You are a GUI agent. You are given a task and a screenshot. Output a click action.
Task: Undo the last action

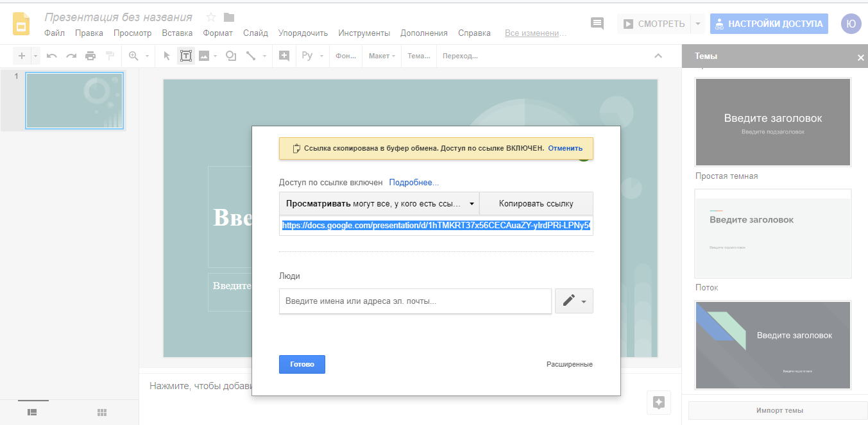coord(51,56)
